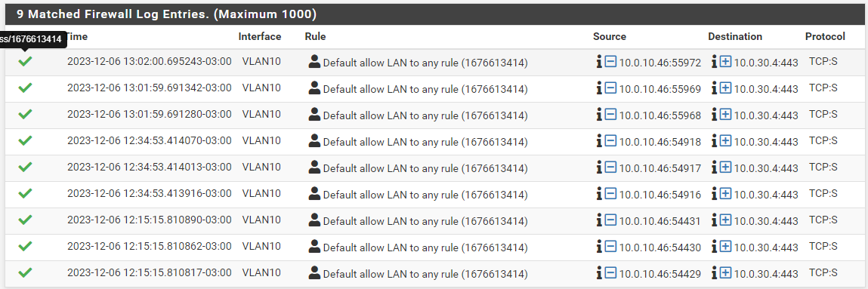Click the Interface column header

(260, 36)
